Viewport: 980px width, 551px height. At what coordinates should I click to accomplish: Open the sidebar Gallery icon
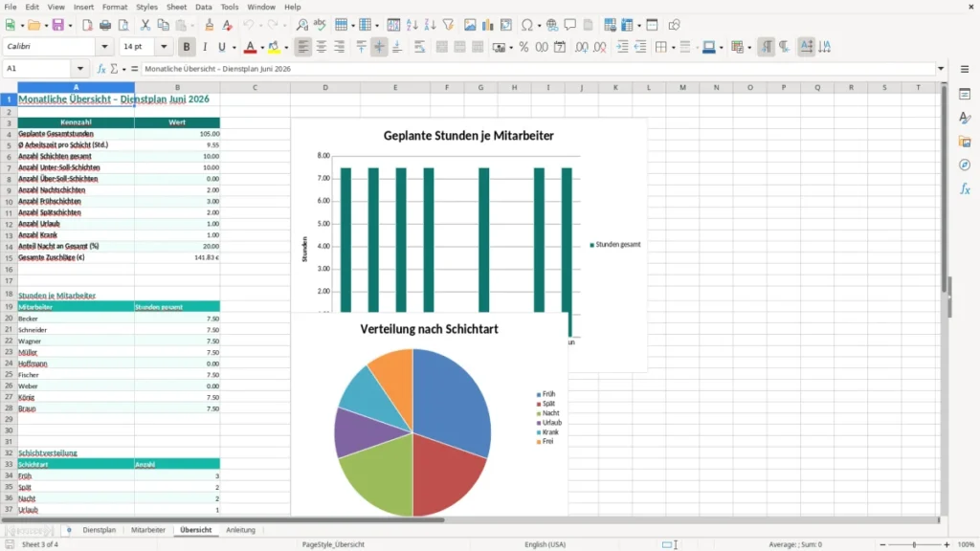pyautogui.click(x=965, y=142)
